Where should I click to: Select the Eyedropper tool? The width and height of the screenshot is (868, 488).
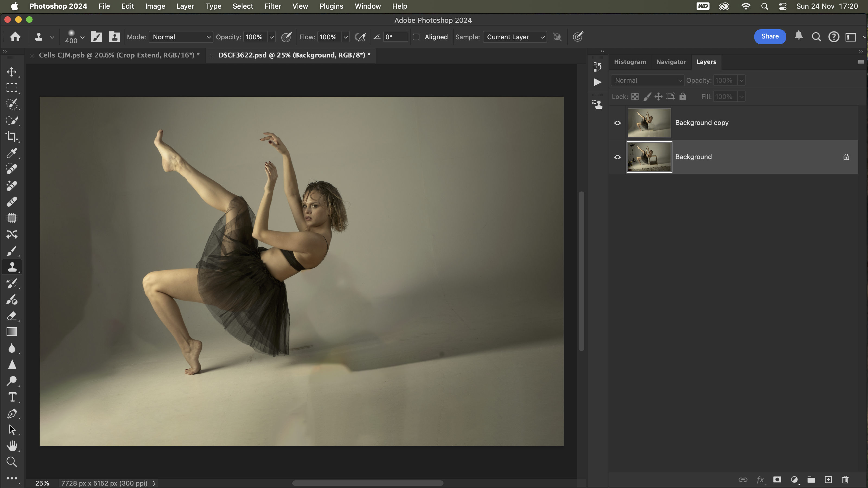[12, 153]
